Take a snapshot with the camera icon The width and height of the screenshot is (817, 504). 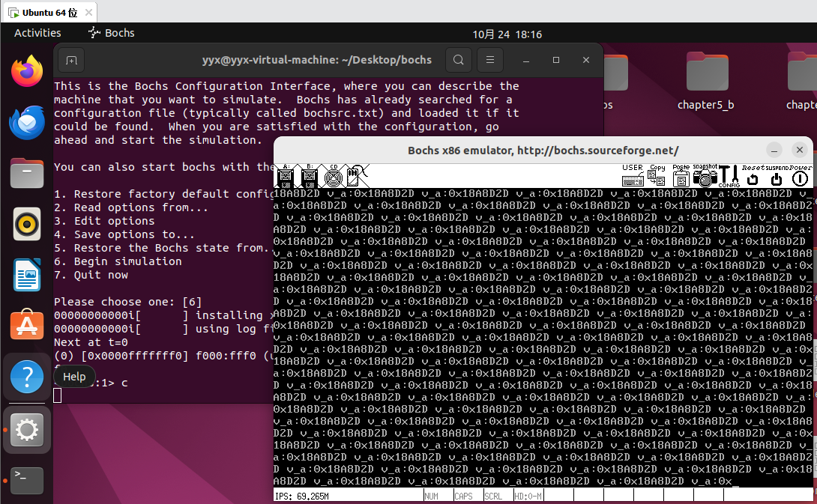click(705, 175)
